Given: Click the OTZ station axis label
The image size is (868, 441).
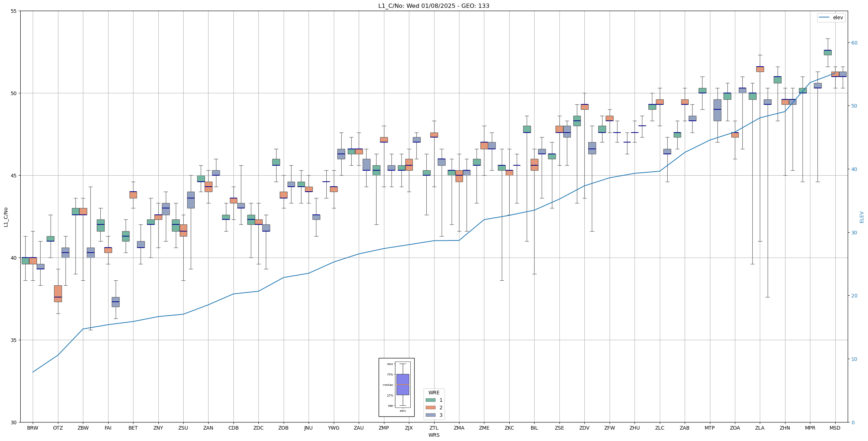Looking at the screenshot, I should coord(58,428).
